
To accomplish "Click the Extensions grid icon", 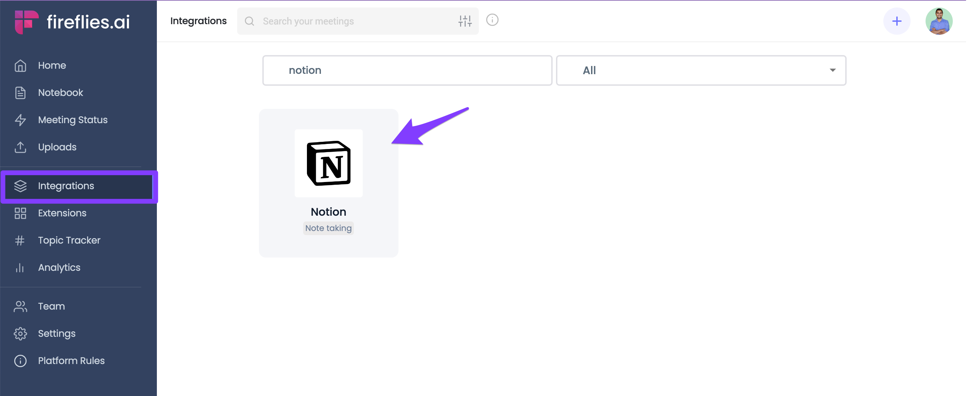I will (20, 213).
